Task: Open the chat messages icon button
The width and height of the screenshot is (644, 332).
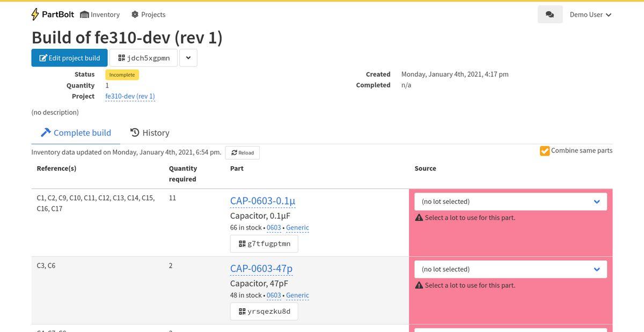Action: (x=550, y=14)
